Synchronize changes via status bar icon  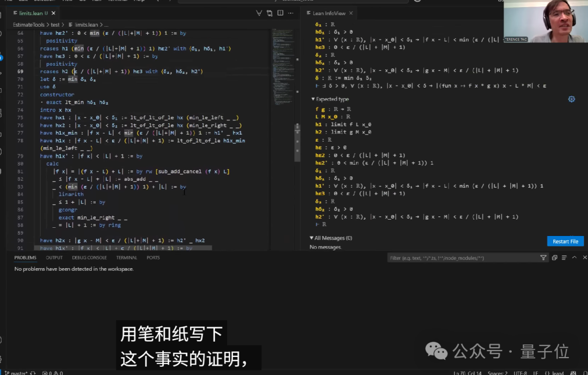pos(33,373)
